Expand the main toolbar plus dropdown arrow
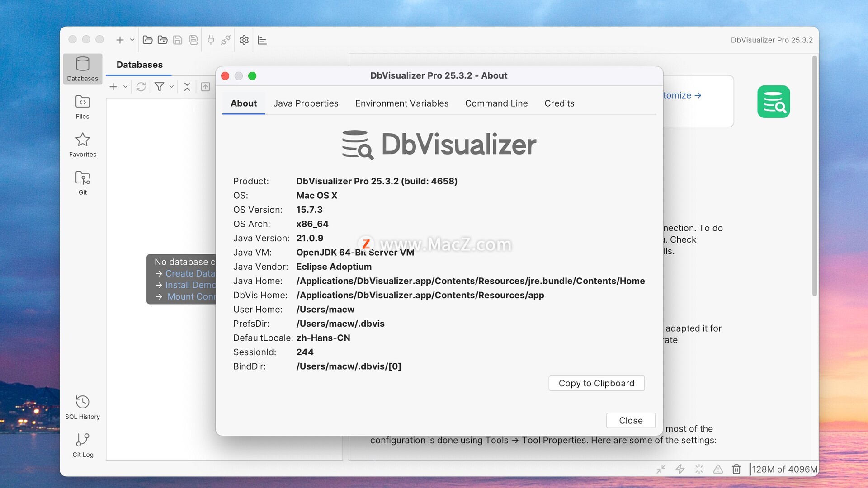Screen dimensions: 868x488 coord(132,40)
